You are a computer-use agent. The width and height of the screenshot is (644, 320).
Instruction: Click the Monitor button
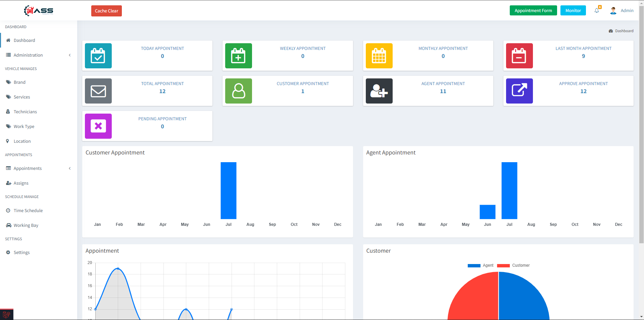point(573,10)
